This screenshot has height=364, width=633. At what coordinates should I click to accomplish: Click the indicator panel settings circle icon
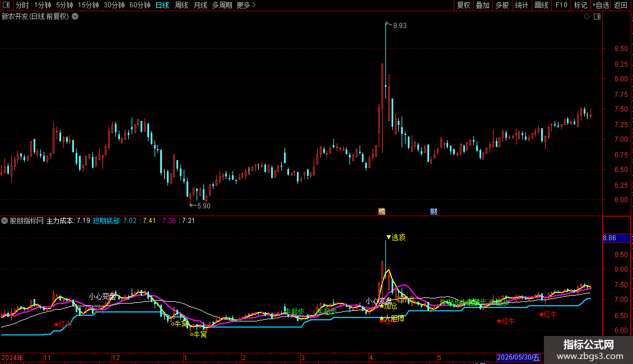(4, 221)
